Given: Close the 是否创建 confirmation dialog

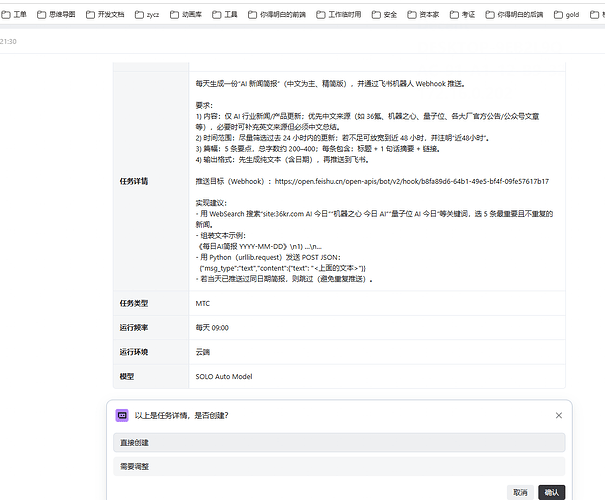Looking at the screenshot, I should point(559,416).
